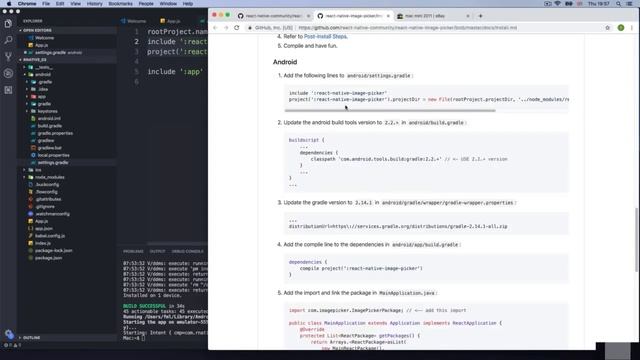This screenshot has width=640, height=360.
Task: Click the GitHub page vertical scrollbar
Action: coord(636,240)
